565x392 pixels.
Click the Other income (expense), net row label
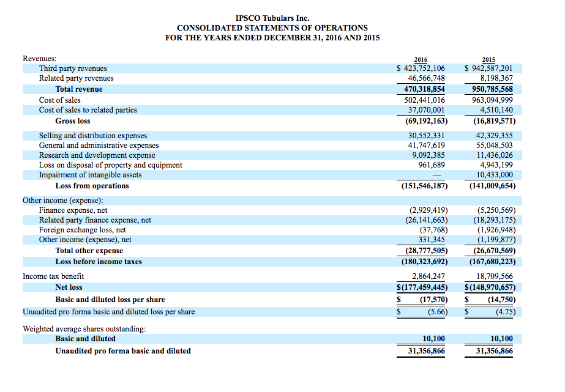click(85, 239)
